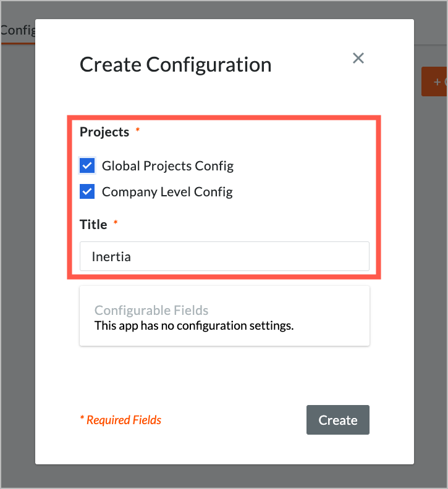Uncheck the Company Level Config checkbox
The image size is (448, 489).
pyautogui.click(x=87, y=191)
